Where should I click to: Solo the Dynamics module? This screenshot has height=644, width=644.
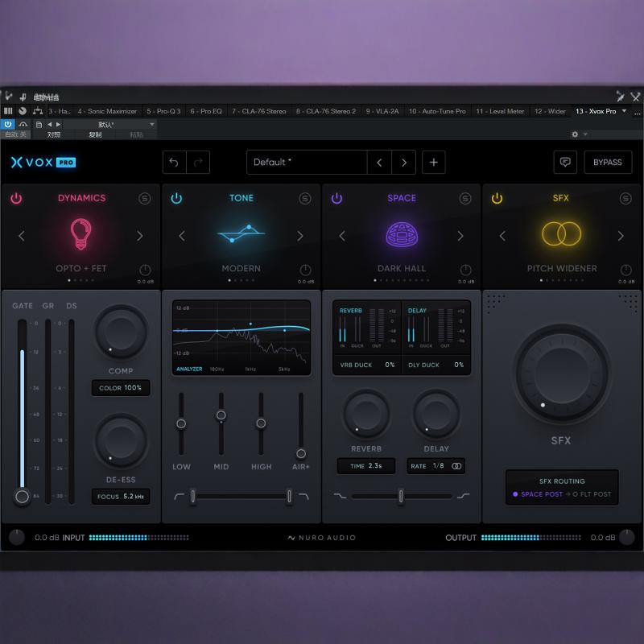click(x=144, y=198)
